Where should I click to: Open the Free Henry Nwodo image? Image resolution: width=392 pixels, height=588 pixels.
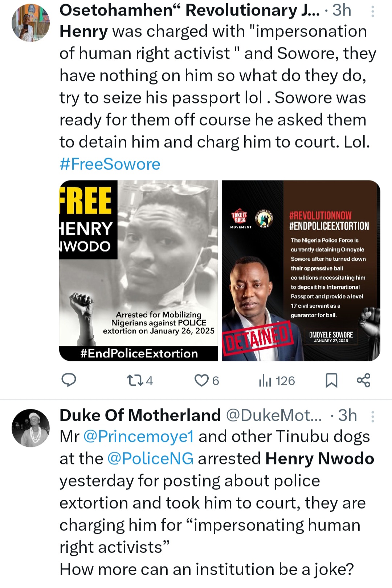tap(138, 271)
